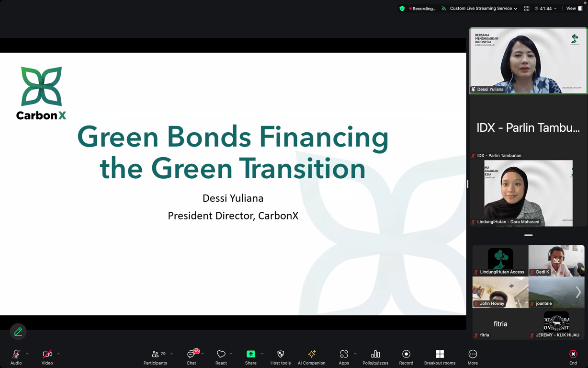The width and height of the screenshot is (588, 368).
Task: Click the CarbonX logo on the slide
Action: [x=41, y=93]
